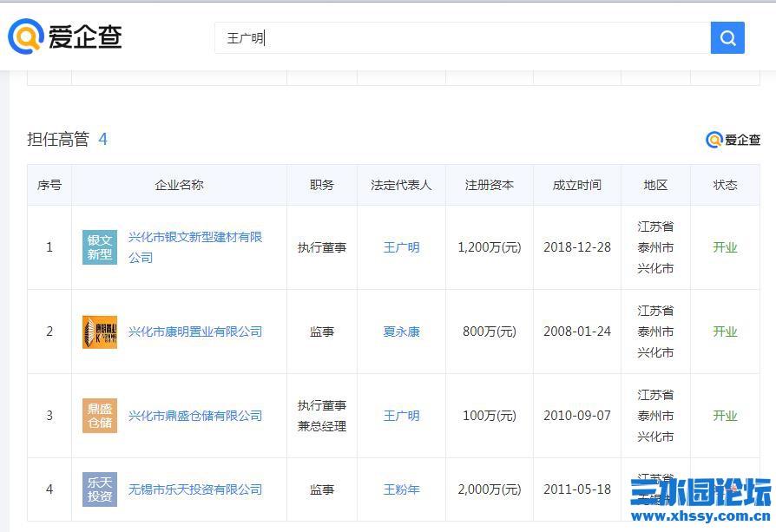This screenshot has width=776, height=532.
Task: Open 王广明 representative link in row 1
Action: tap(401, 247)
